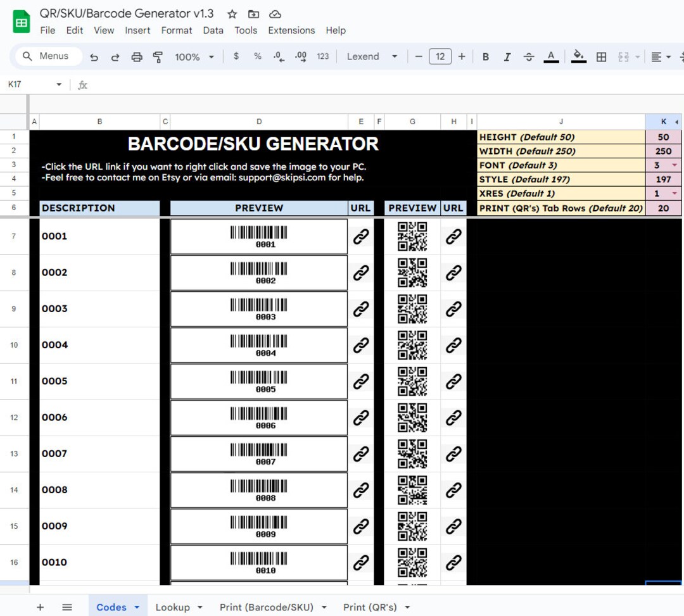Open the Help menu
684x616 pixels.
[336, 30]
